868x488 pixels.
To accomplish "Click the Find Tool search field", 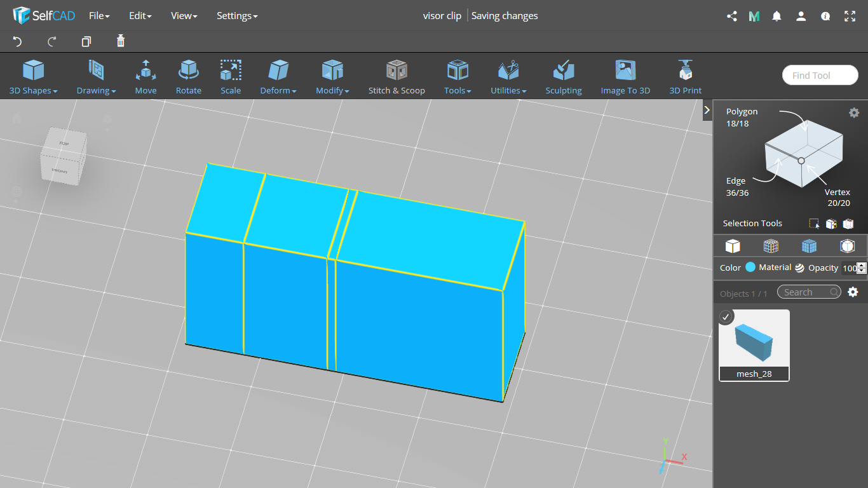I will [x=820, y=75].
